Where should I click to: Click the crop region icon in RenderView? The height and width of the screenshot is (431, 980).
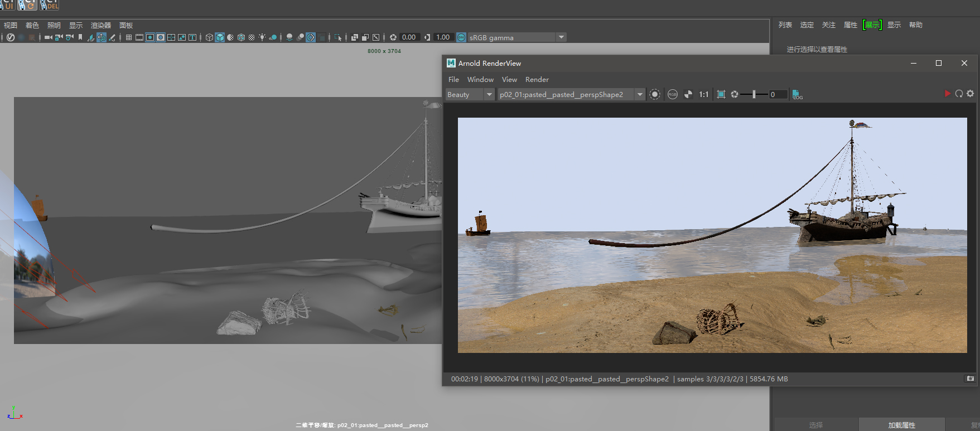pyautogui.click(x=721, y=94)
